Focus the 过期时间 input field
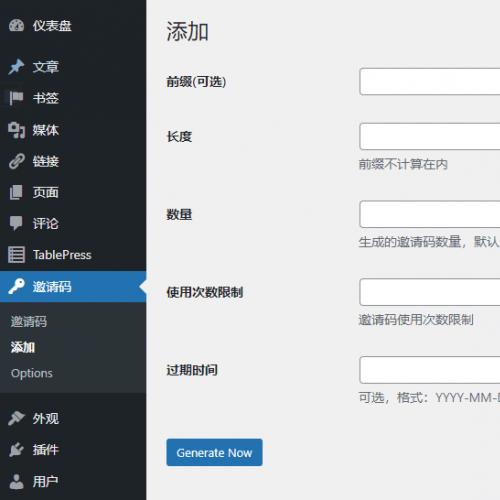Image resolution: width=500 pixels, height=500 pixels. (x=430, y=370)
